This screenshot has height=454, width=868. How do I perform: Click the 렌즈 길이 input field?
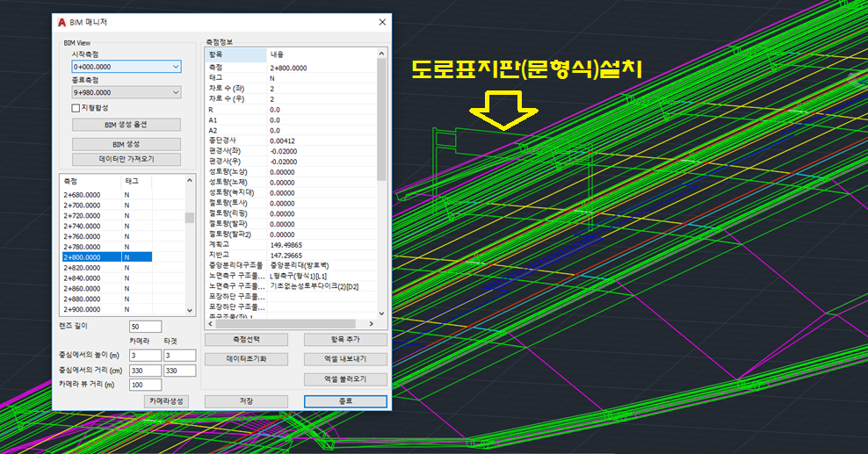tap(145, 327)
